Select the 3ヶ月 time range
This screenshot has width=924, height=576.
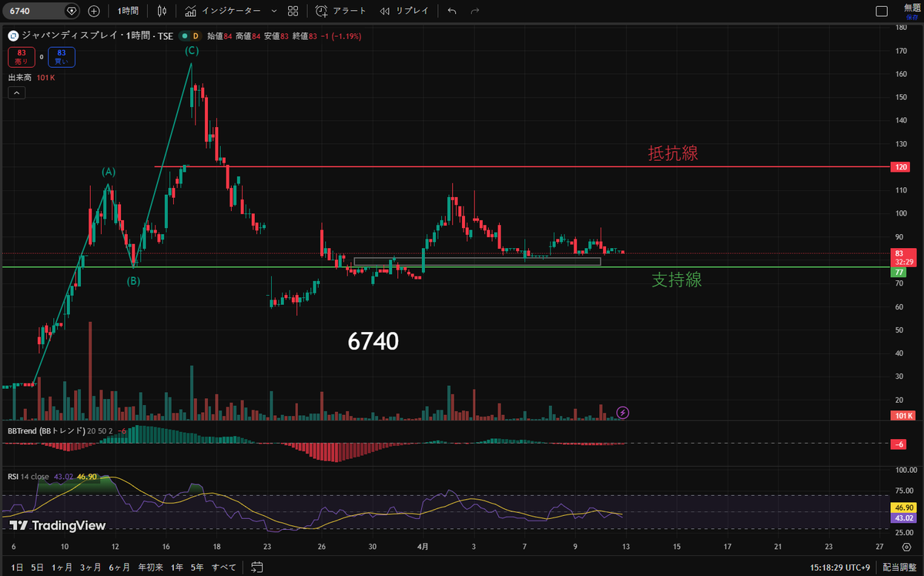tap(91, 568)
